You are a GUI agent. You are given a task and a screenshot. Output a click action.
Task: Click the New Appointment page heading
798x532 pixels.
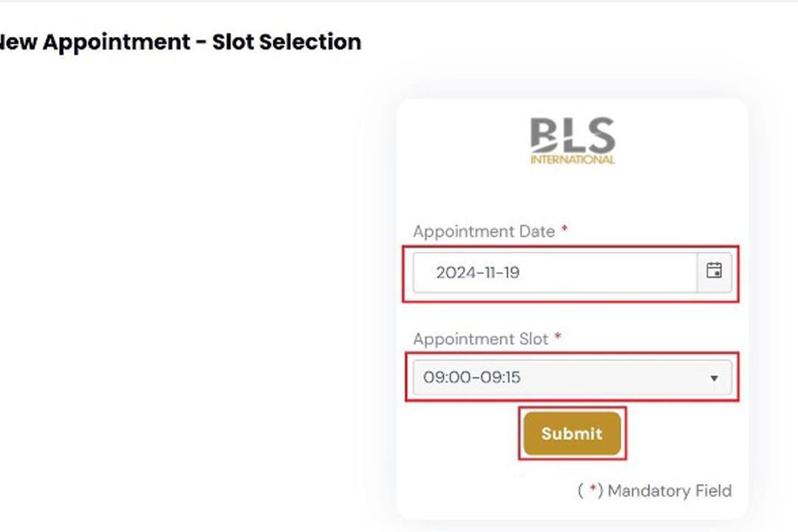tap(181, 41)
